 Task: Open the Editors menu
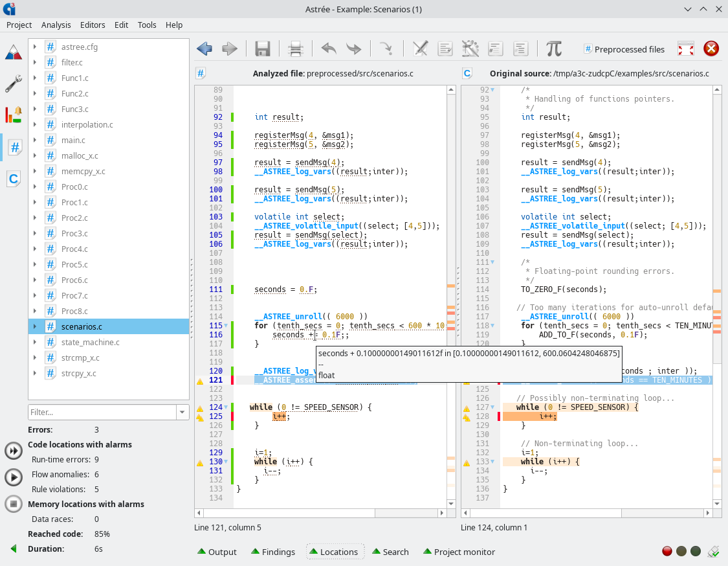tap(93, 25)
